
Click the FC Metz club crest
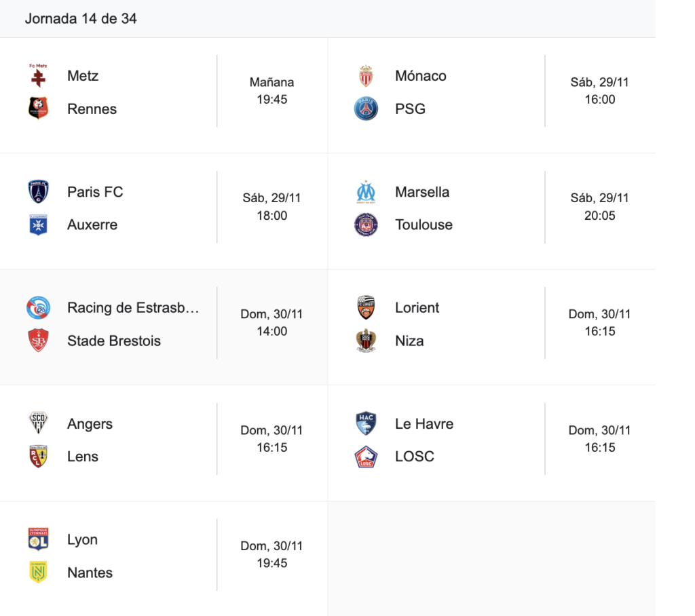pos(38,76)
